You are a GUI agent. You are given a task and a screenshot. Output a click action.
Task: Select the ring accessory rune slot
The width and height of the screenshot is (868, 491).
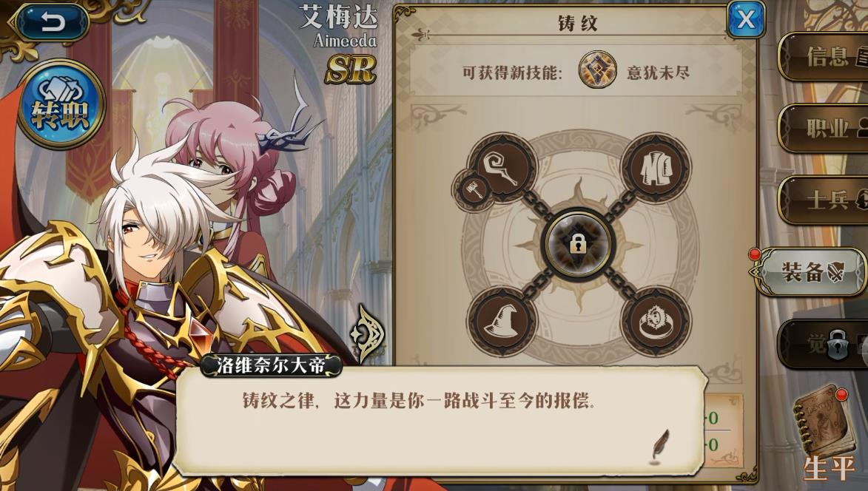click(x=656, y=321)
